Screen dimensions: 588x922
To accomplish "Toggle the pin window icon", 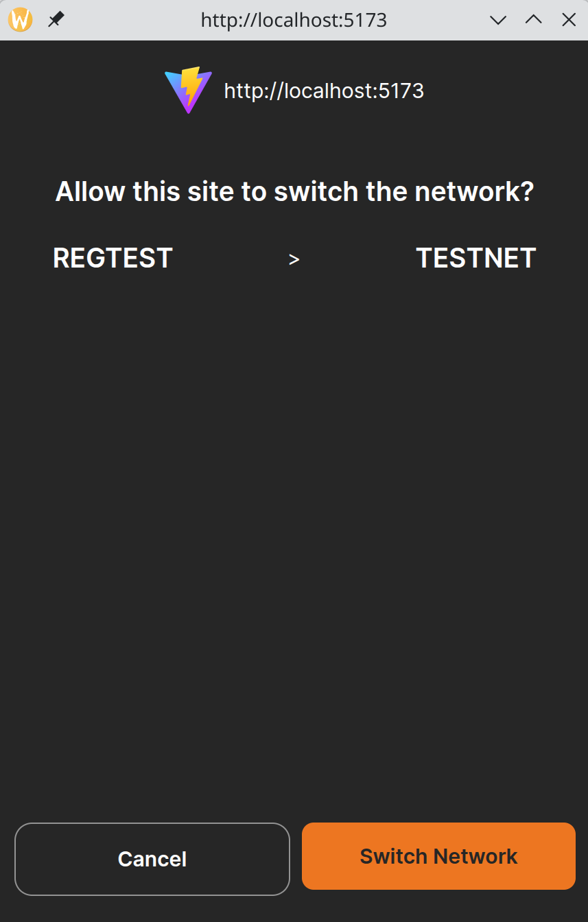I will pos(56,20).
